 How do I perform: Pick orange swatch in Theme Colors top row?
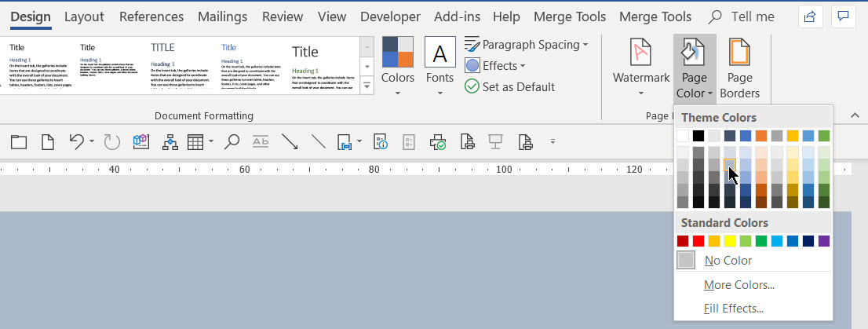tap(761, 136)
